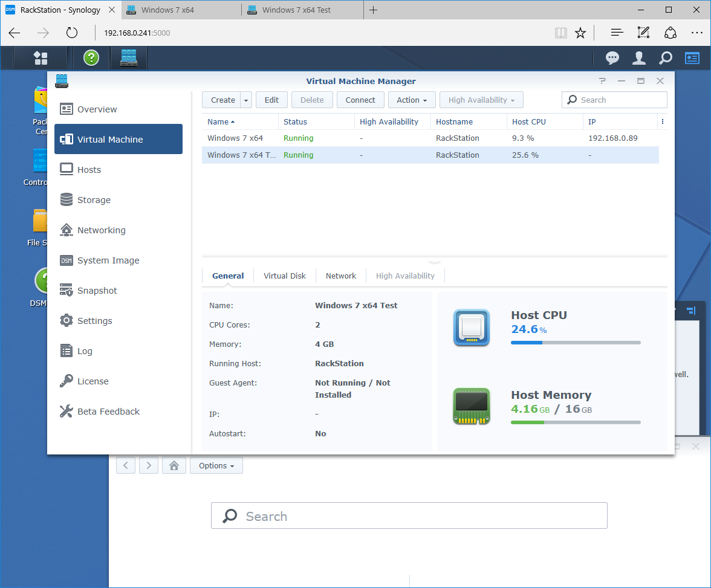This screenshot has height=588, width=711.
Task: Click the Virtual Machine Manager window title icon
Action: point(62,81)
